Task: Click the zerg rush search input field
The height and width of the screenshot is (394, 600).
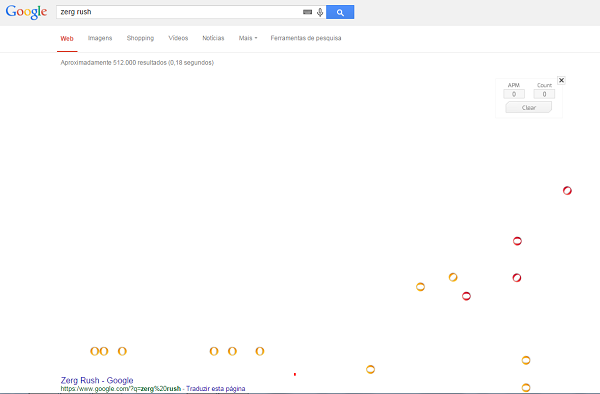Action: click(179, 12)
